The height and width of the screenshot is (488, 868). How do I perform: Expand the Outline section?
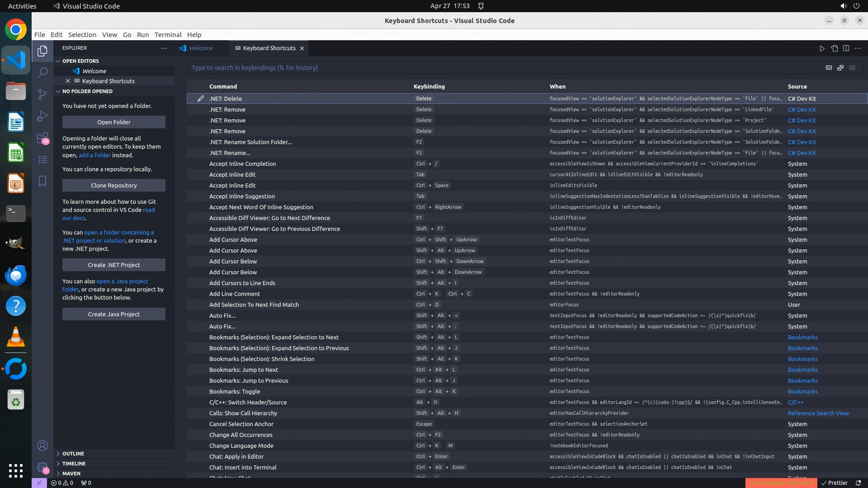tap(73, 454)
